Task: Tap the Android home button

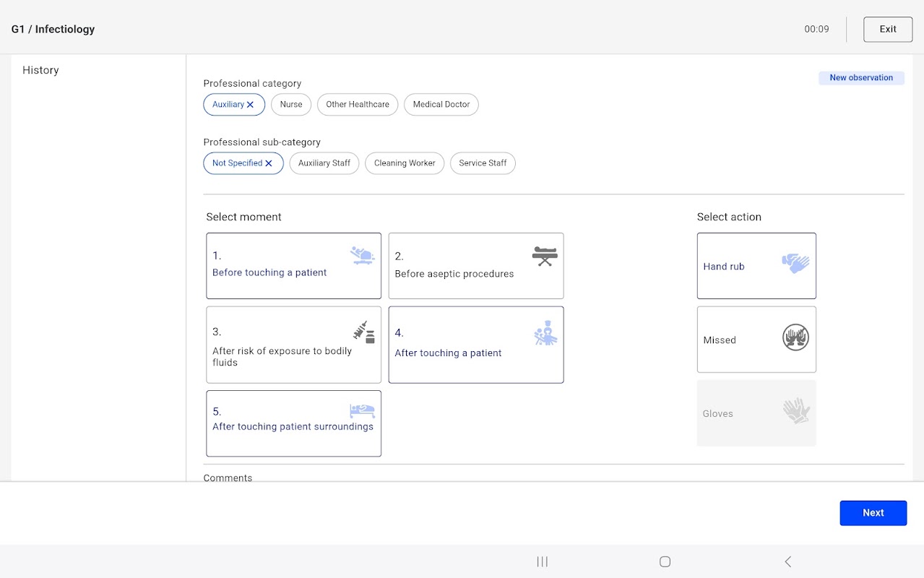Action: [665, 561]
